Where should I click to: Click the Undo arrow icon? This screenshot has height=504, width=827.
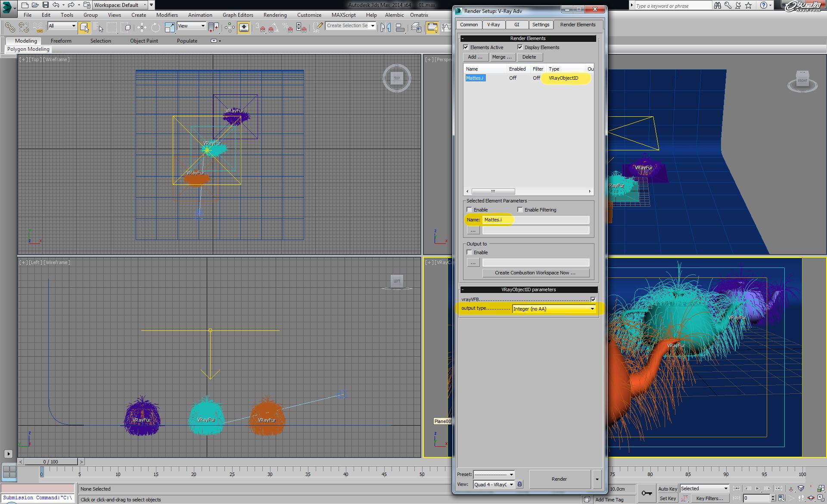(56, 5)
